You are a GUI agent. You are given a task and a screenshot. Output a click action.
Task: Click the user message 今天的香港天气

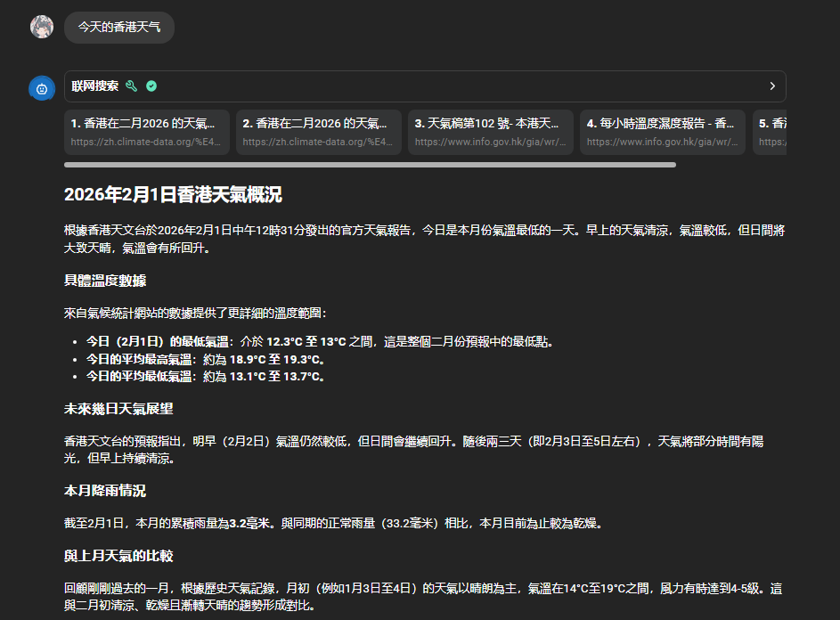click(119, 28)
